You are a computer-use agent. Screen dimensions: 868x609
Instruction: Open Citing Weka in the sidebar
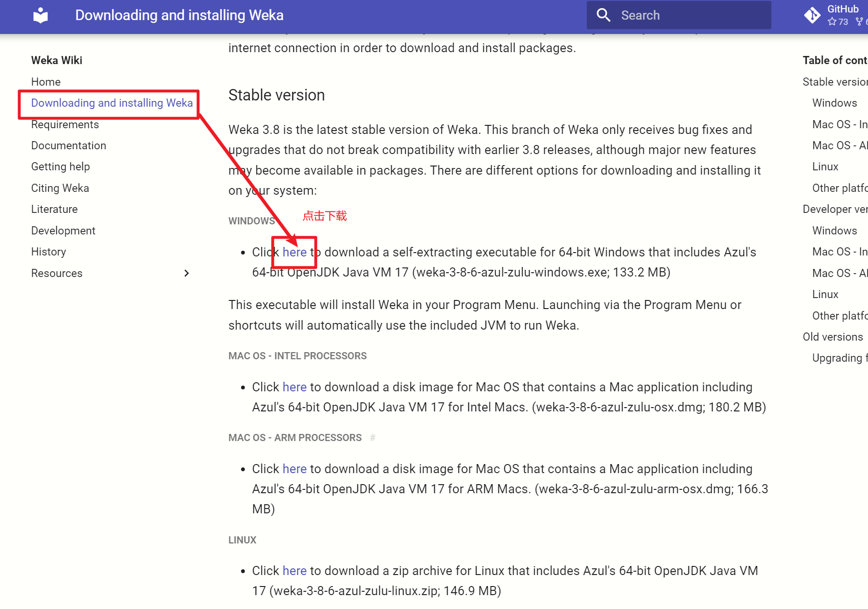(x=60, y=188)
